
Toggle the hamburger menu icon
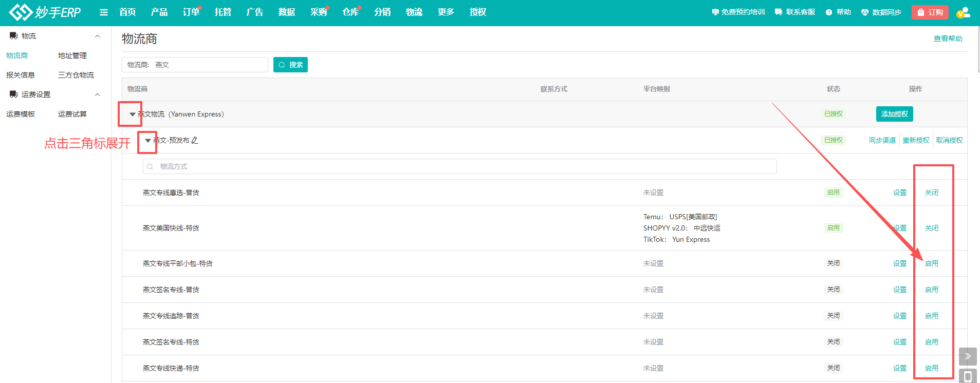point(104,12)
